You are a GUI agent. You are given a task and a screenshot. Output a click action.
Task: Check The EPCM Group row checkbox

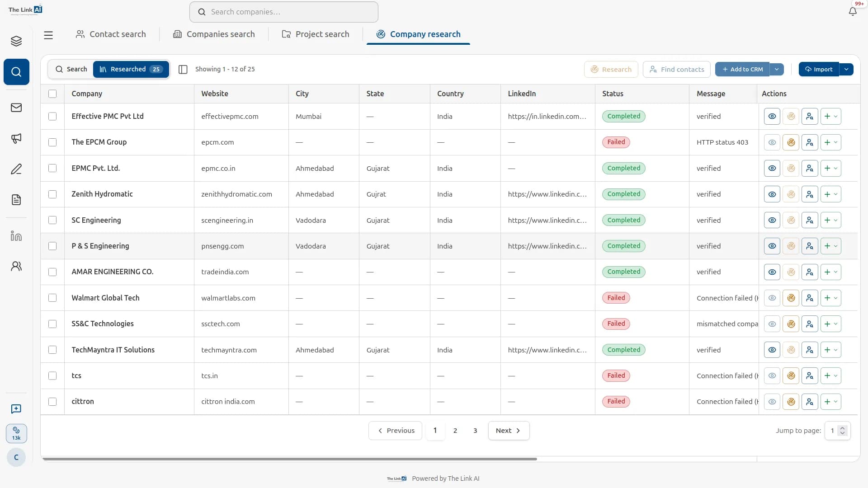pyautogui.click(x=52, y=142)
